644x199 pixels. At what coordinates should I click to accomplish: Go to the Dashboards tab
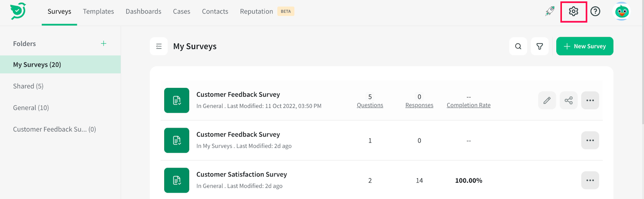click(143, 11)
